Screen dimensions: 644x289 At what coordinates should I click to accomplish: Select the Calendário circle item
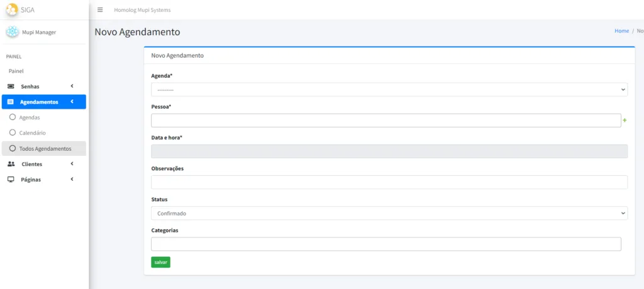[13, 133]
